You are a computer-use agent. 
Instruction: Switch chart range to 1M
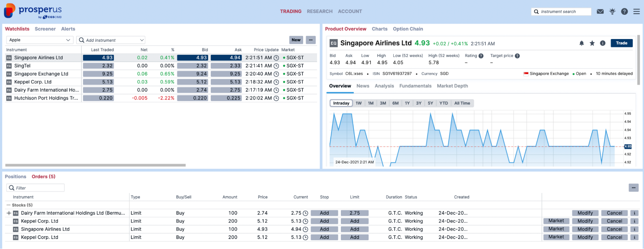click(x=370, y=103)
